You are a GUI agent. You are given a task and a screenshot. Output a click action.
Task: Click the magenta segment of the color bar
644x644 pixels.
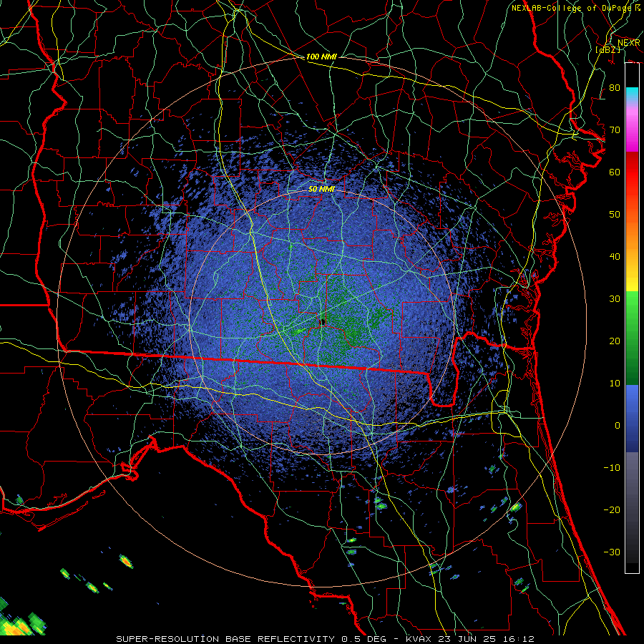[632, 142]
